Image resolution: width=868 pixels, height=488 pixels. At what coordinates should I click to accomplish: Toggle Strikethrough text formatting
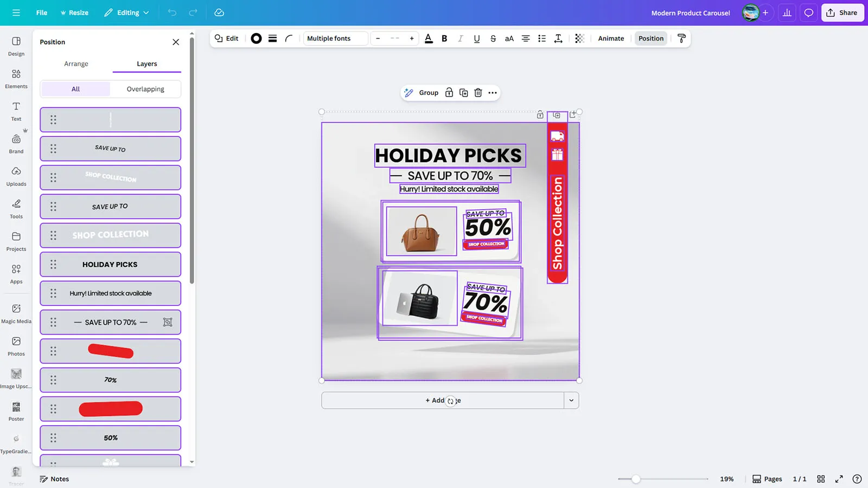point(493,38)
